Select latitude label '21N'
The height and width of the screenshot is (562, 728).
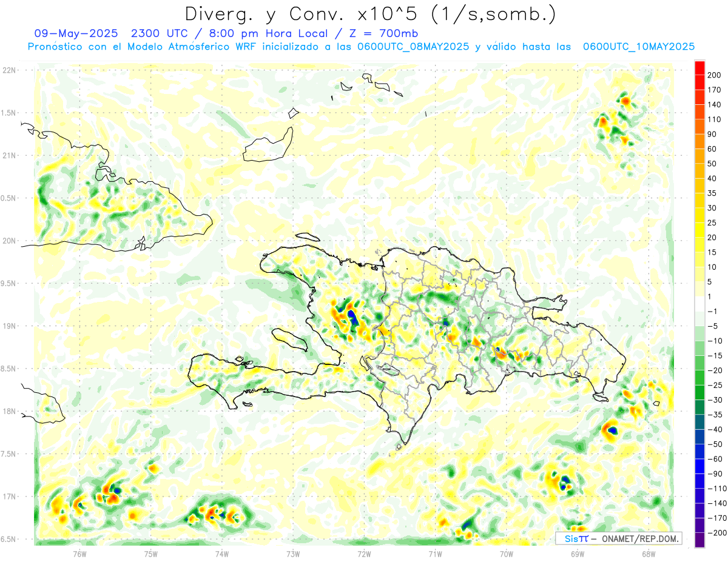(10, 156)
